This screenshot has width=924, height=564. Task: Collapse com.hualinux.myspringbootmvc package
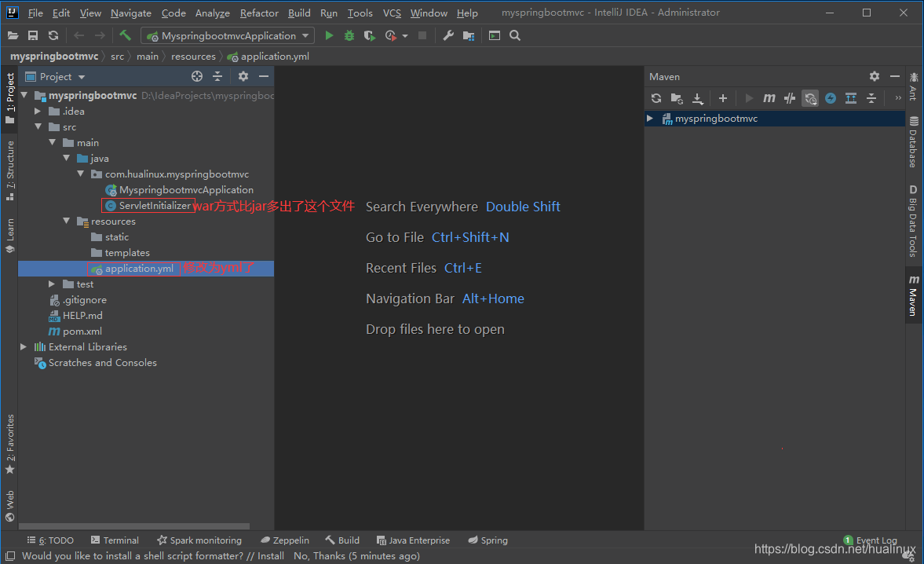click(x=80, y=174)
